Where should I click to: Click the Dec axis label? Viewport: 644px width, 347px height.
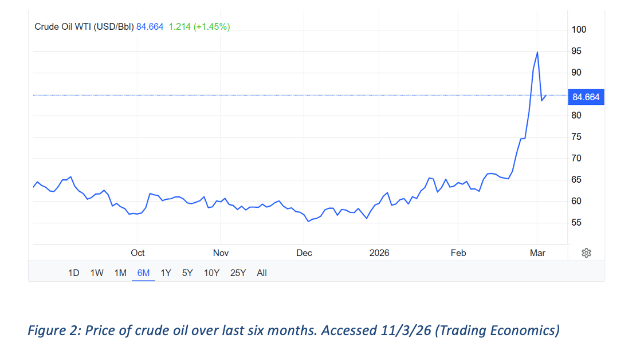coord(304,253)
